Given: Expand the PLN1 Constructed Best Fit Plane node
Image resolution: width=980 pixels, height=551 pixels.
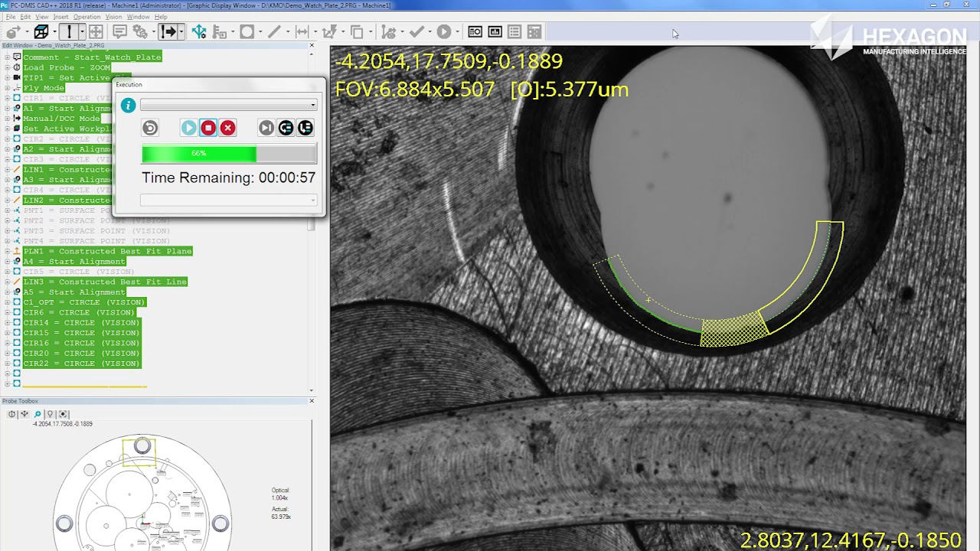Looking at the screenshot, I should point(7,251).
